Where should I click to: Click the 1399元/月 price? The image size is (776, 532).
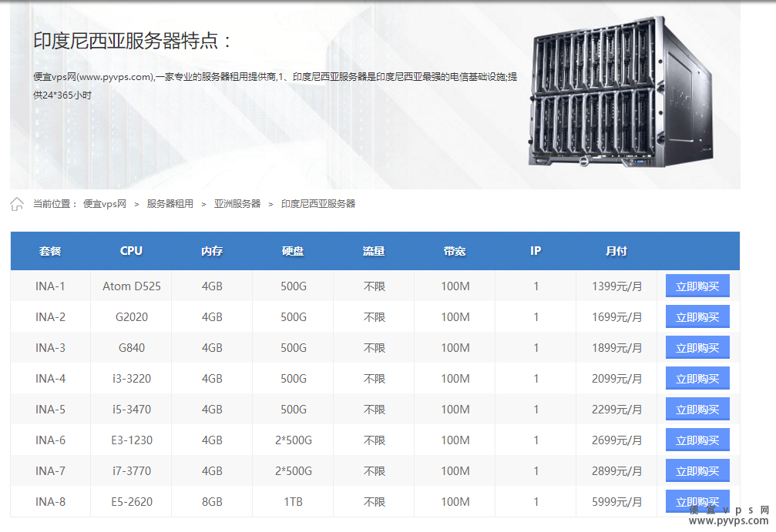coord(617,286)
